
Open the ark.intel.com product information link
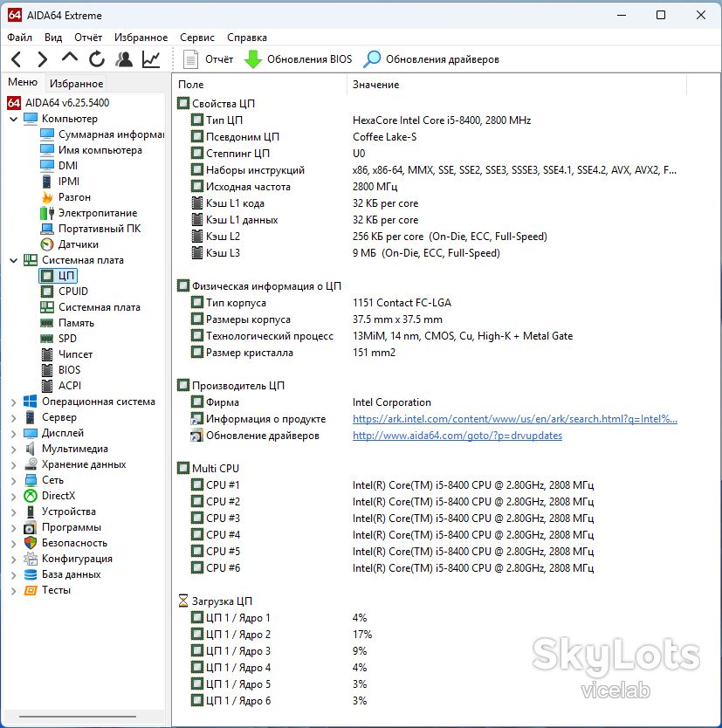point(515,419)
